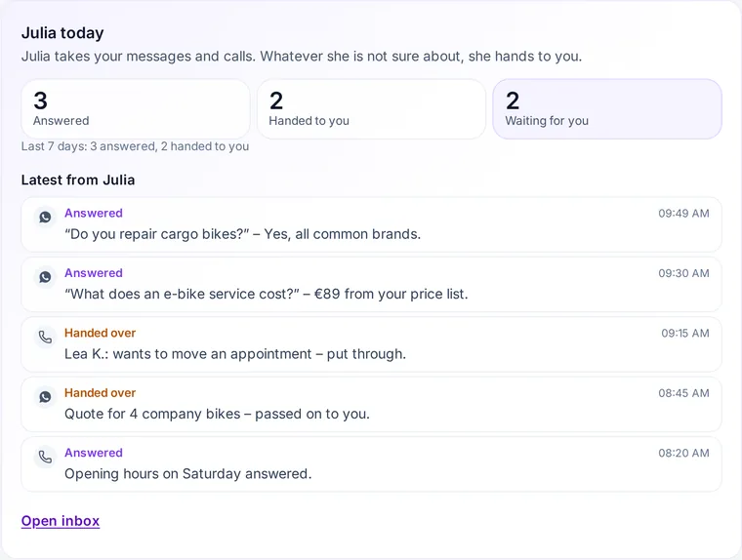Click the Answered label on cargo bikes row
This screenshot has width=742, height=560.
[94, 214]
